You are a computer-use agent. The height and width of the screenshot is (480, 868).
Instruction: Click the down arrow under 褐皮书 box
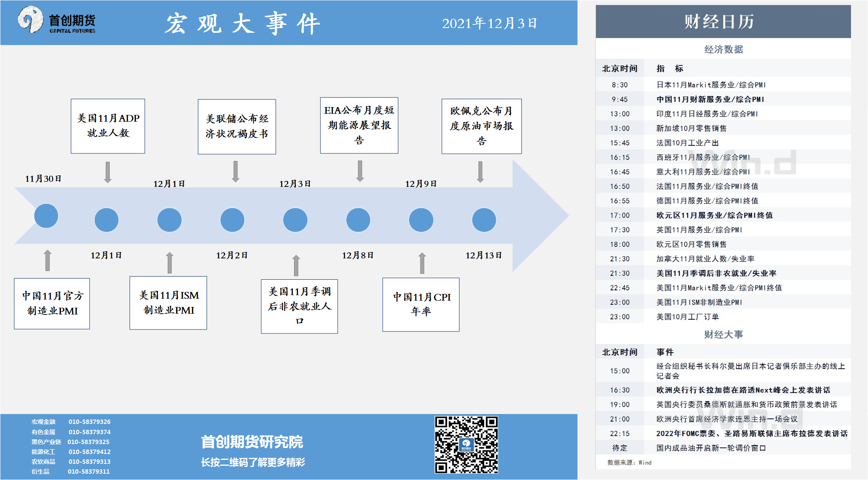(x=236, y=171)
